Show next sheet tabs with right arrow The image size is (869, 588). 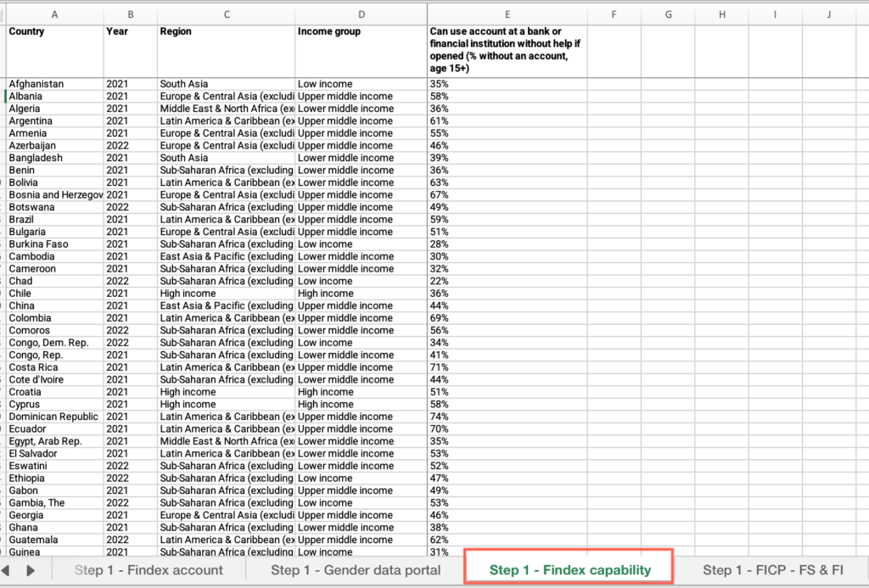(x=31, y=570)
